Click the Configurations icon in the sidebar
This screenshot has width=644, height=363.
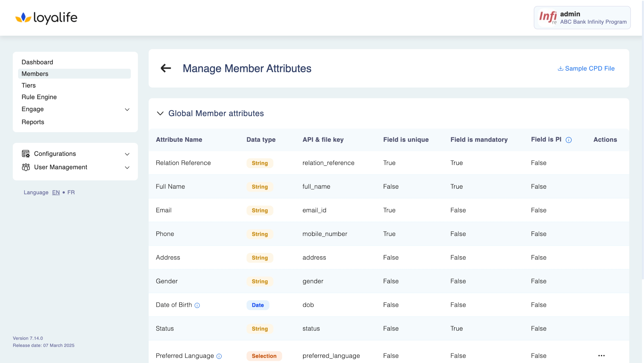(26, 154)
